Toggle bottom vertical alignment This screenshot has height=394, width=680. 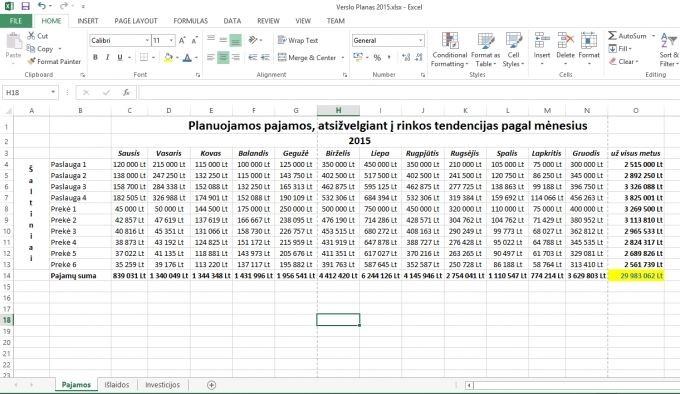click(235, 40)
